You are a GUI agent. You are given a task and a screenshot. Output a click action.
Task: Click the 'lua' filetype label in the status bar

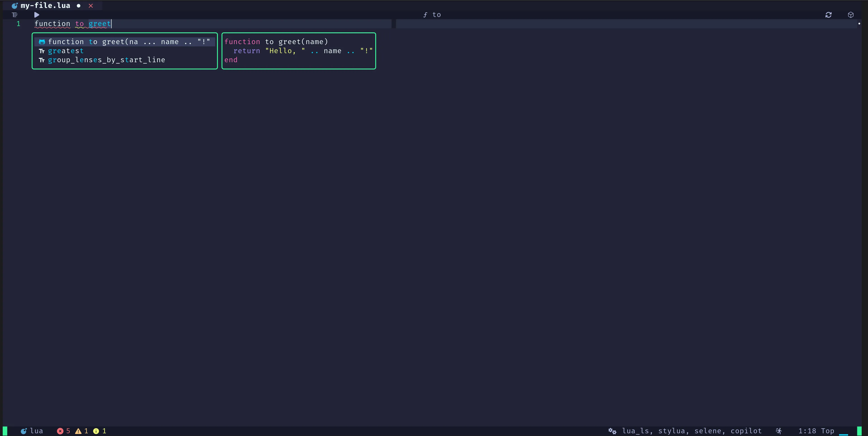[x=37, y=431]
